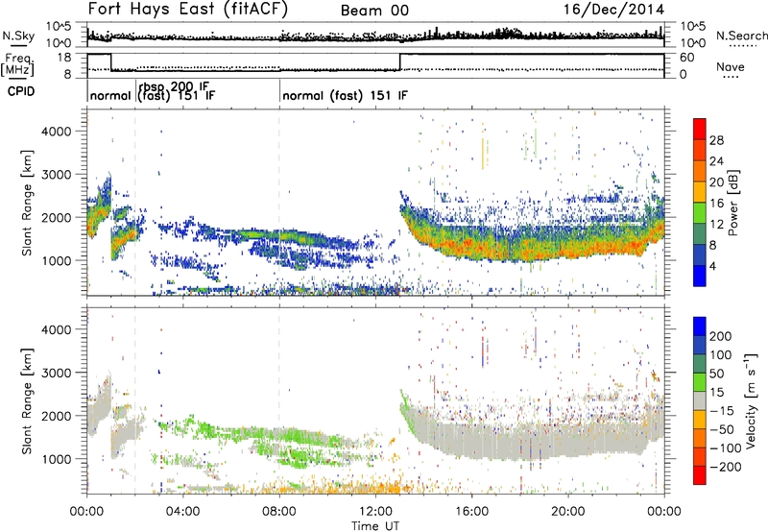Click the "CPID" row label
Viewport: 768px width, 532px height.
(21, 91)
